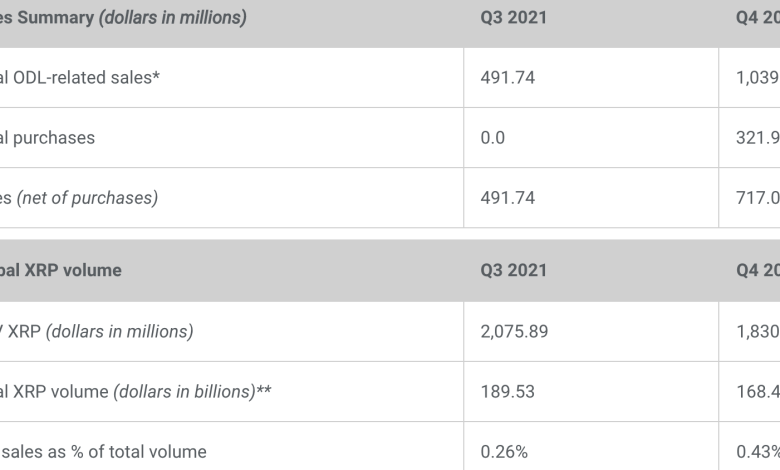Select the 0.0 purchases value

493,138
